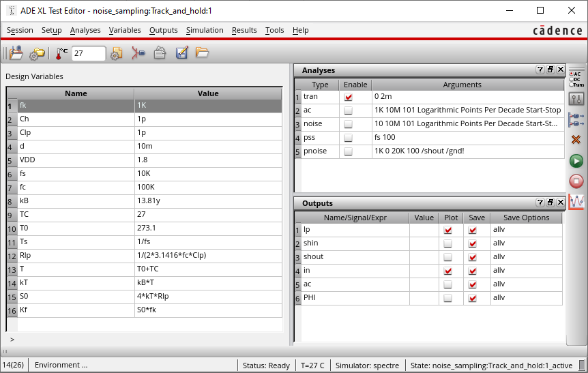Click help icon in Analyses panel

540,70
